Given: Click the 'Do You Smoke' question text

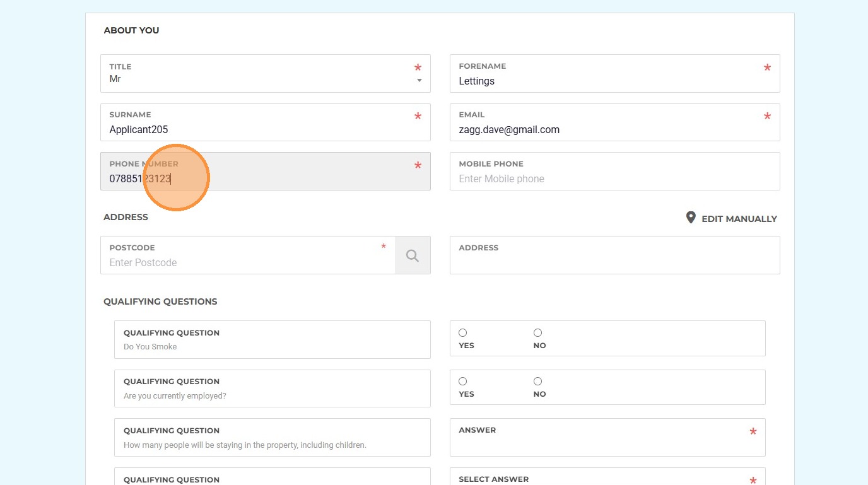Looking at the screenshot, I should 150,347.
